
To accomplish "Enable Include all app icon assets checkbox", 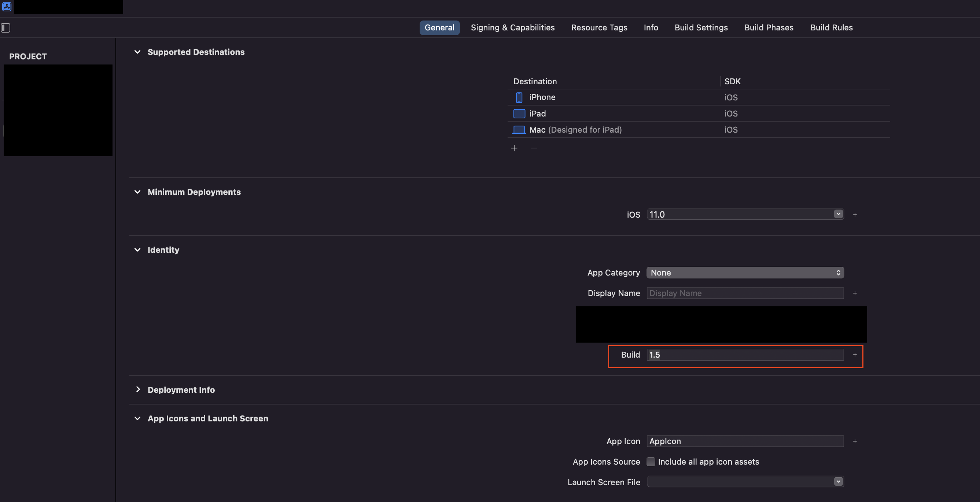I will [651, 462].
